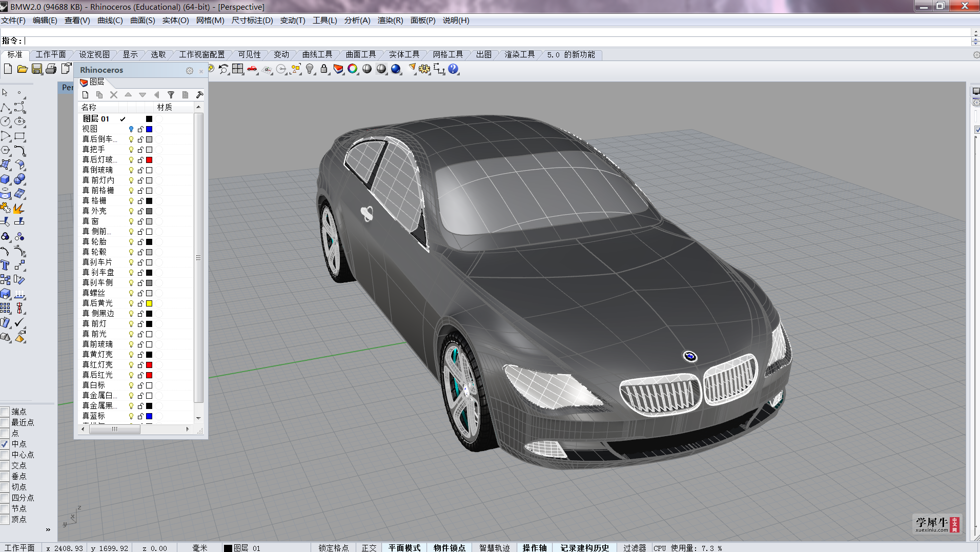This screenshot has width=980, height=552.
Task: Open layer filter funnel icon
Action: [171, 95]
